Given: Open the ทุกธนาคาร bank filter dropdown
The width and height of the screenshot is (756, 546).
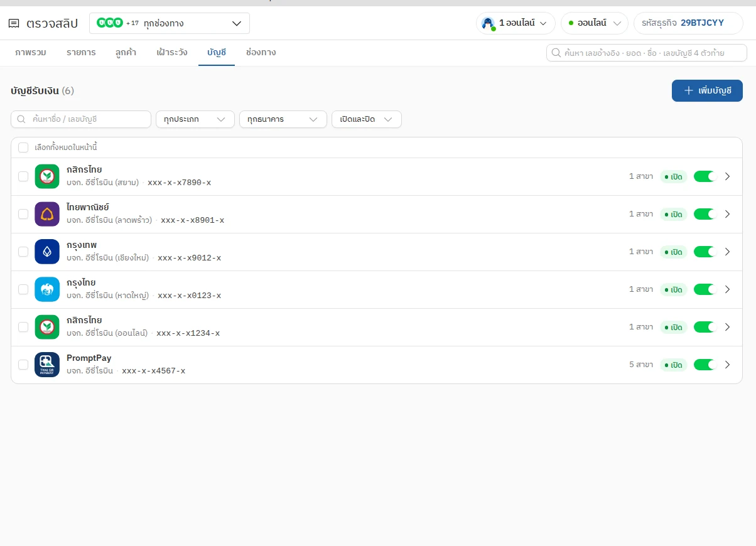Looking at the screenshot, I should click(283, 119).
